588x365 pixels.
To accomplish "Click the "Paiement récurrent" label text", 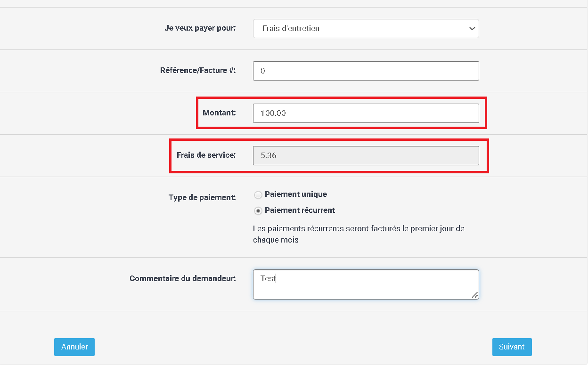I will click(300, 210).
